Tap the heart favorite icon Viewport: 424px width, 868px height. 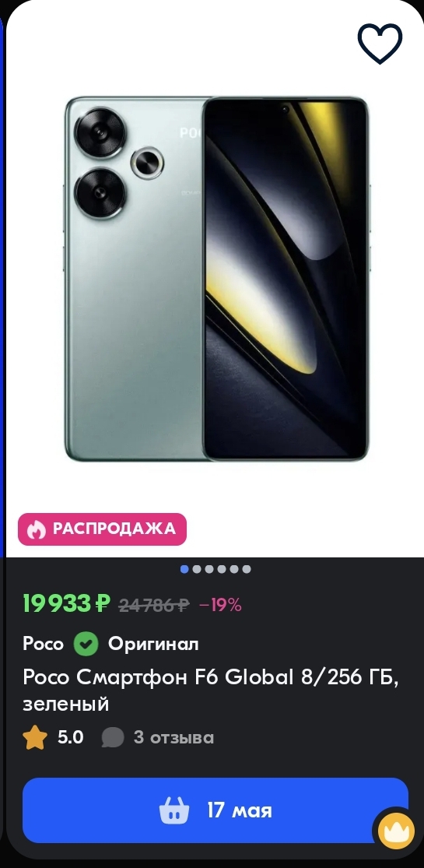coord(380,44)
